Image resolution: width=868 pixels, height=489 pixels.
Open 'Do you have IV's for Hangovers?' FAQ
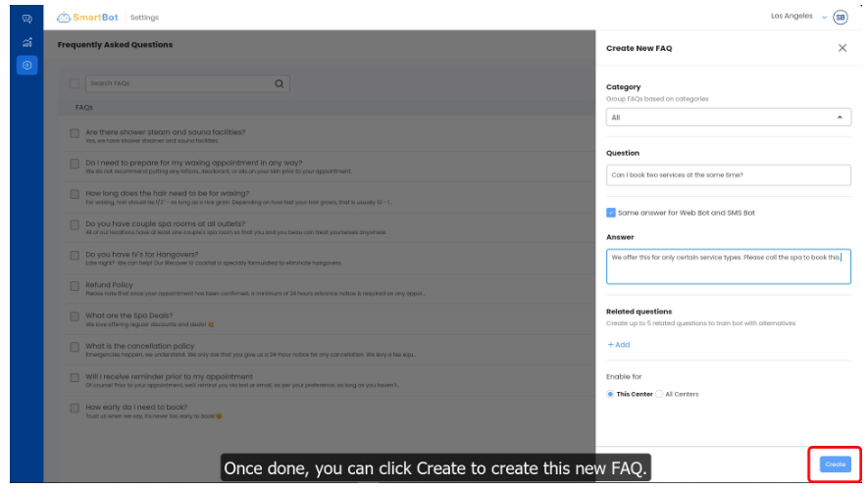(141, 254)
